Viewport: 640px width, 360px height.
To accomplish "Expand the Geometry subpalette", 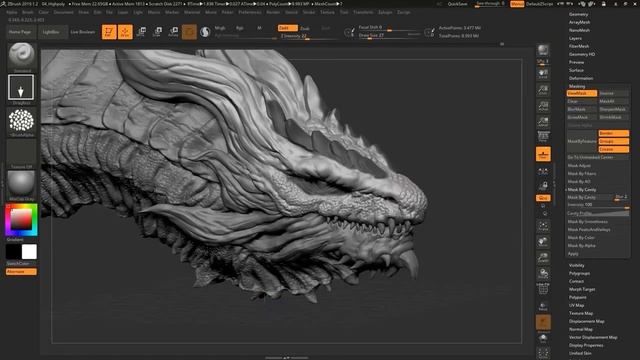I will (x=578, y=14).
